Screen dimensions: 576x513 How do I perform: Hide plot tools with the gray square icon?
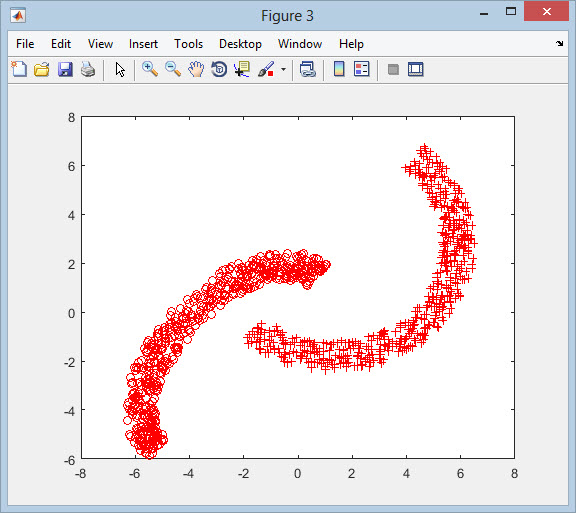click(x=393, y=69)
